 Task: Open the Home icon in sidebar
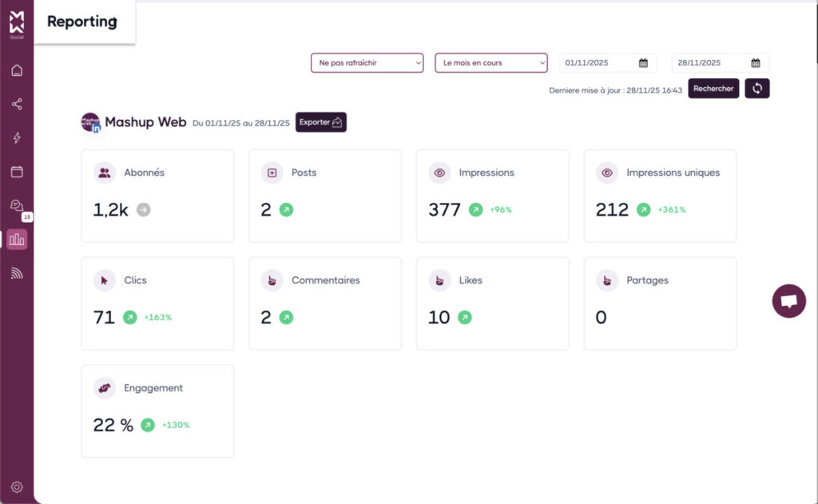[17, 70]
